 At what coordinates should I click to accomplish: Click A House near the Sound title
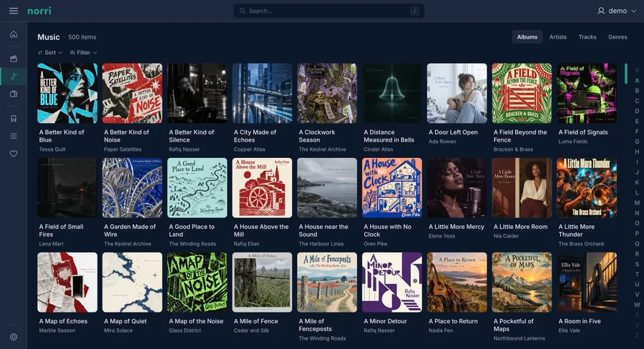(323, 230)
